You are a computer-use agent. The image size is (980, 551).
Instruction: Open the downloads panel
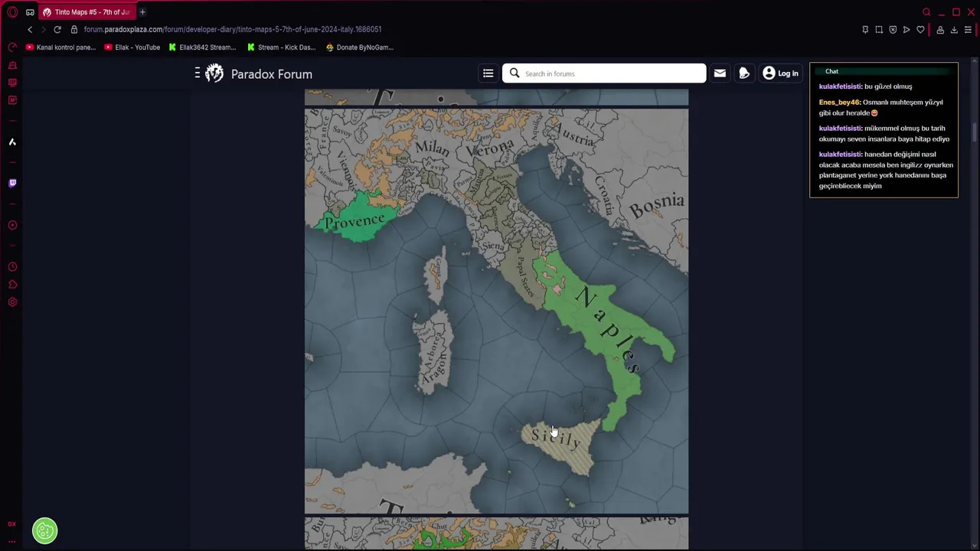click(x=954, y=30)
